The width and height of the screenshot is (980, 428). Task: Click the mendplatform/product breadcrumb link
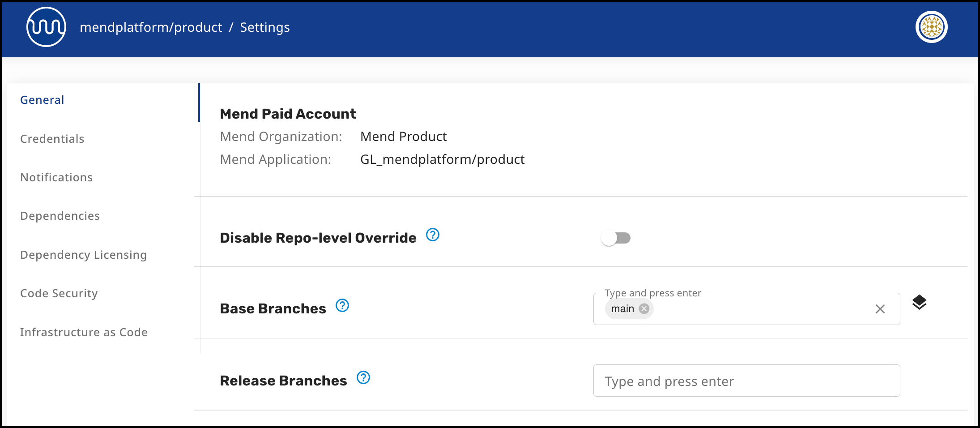coord(151,27)
